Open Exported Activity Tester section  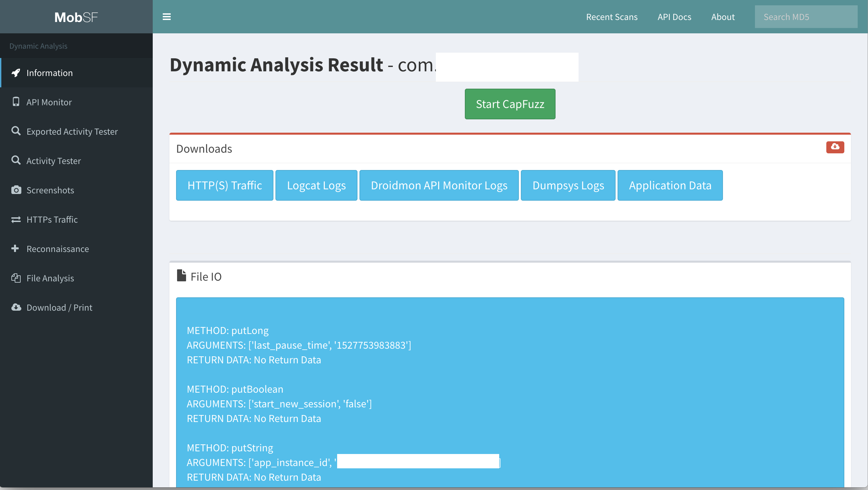77,131
